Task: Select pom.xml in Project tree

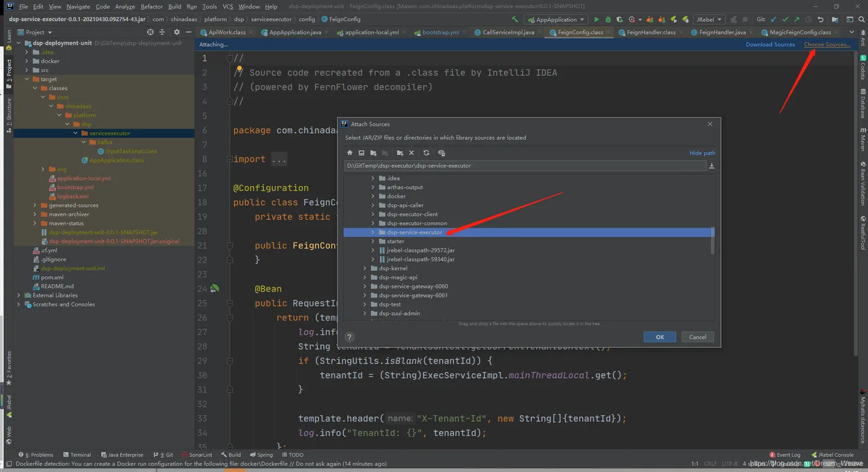Action: click(x=52, y=277)
